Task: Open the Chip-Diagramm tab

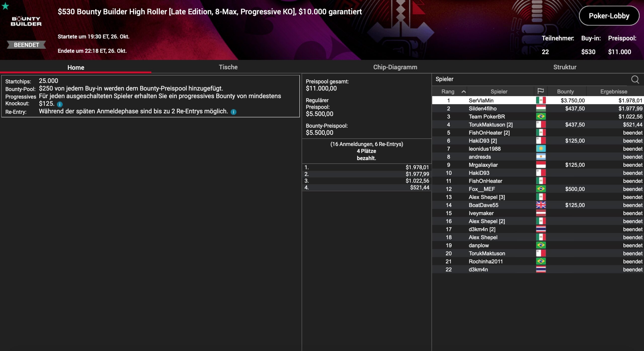Action: pos(395,67)
